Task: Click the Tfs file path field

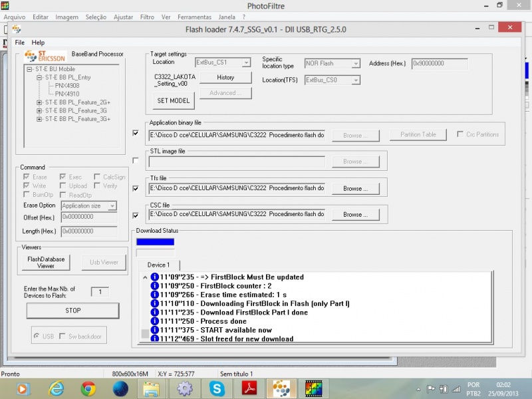Action: coord(237,188)
